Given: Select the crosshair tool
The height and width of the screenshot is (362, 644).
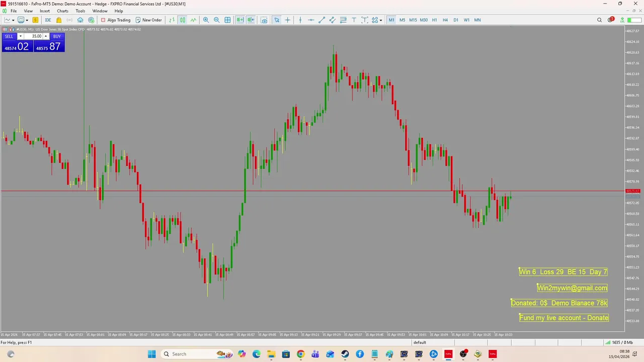Looking at the screenshot, I should [x=288, y=20].
